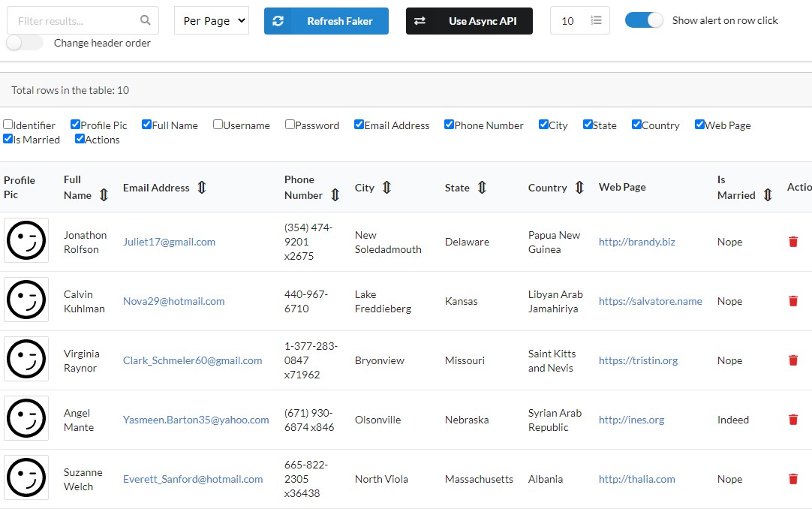Click Use Async API button
The height and width of the screenshot is (509, 812).
pyautogui.click(x=469, y=21)
